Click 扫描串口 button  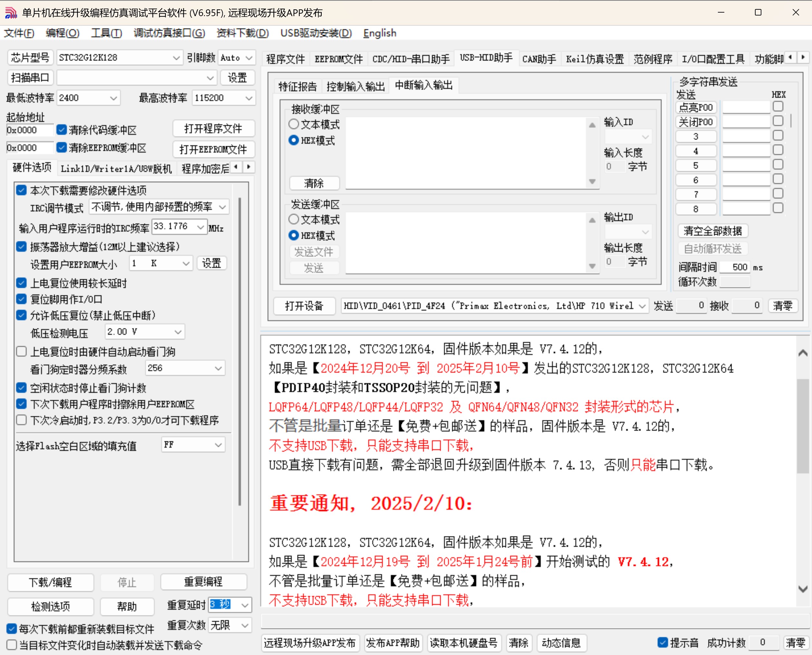tap(30, 78)
